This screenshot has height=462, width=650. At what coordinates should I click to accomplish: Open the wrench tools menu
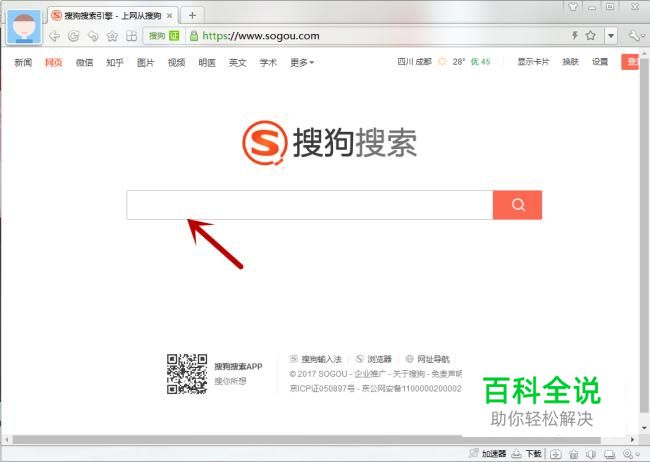635,36
